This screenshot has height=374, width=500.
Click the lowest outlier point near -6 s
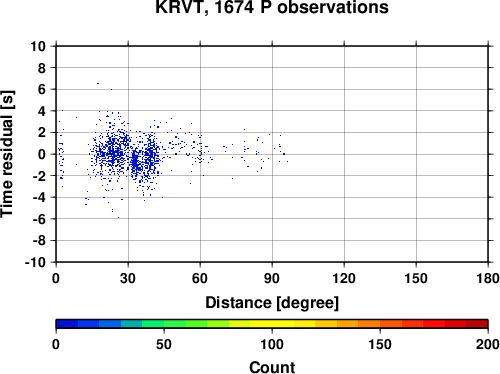(118, 218)
